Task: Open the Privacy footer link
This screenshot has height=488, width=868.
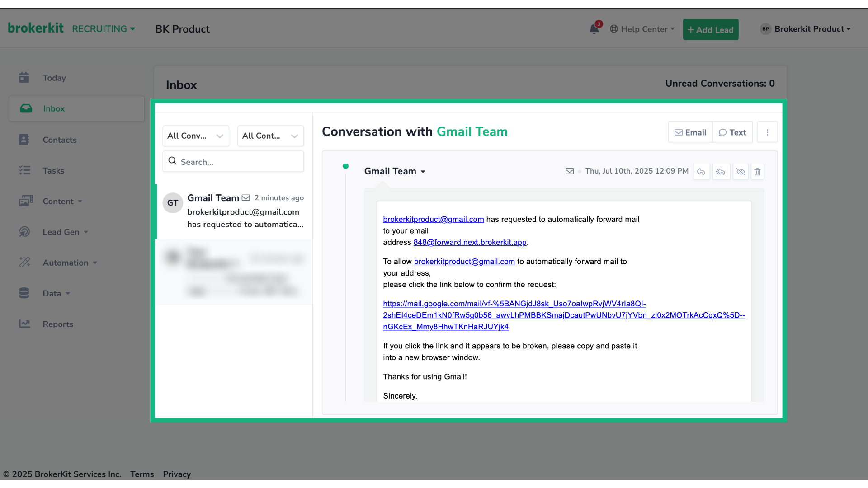Action: [x=177, y=474]
